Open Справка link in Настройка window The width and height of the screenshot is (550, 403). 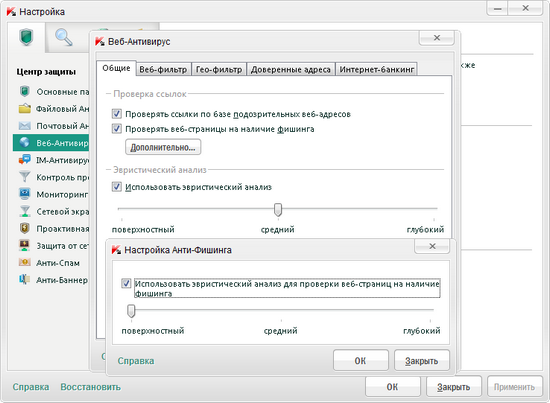point(31,387)
